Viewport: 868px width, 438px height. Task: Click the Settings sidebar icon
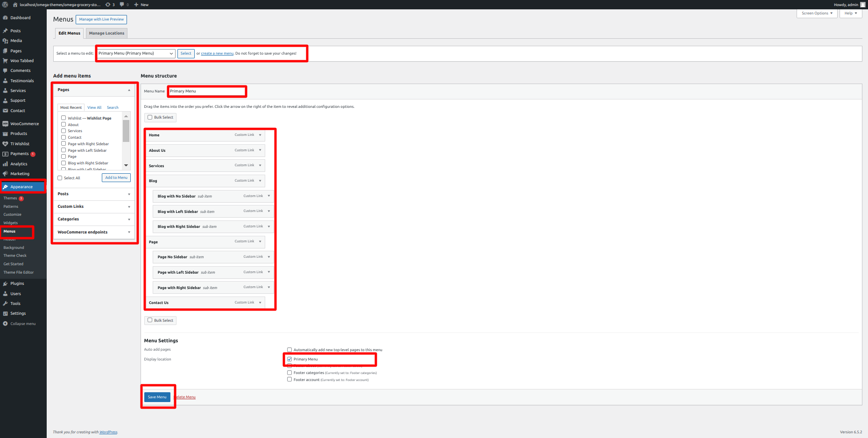[x=5, y=313]
